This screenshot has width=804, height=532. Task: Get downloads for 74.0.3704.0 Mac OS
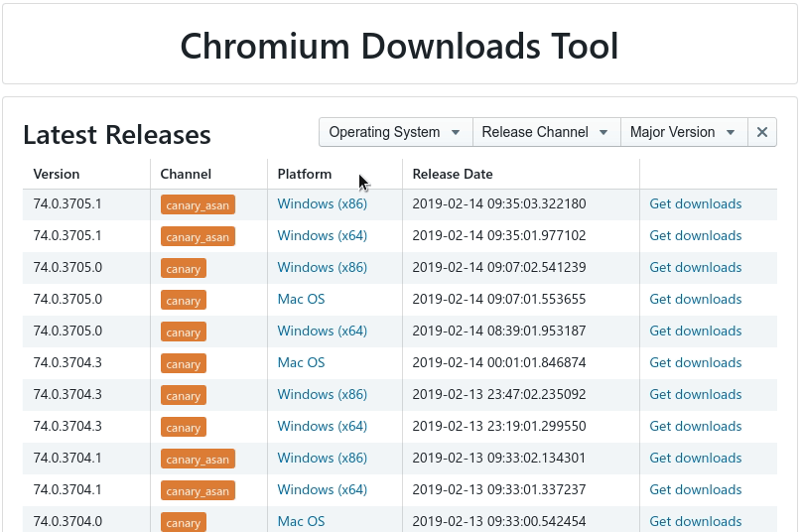(x=695, y=522)
